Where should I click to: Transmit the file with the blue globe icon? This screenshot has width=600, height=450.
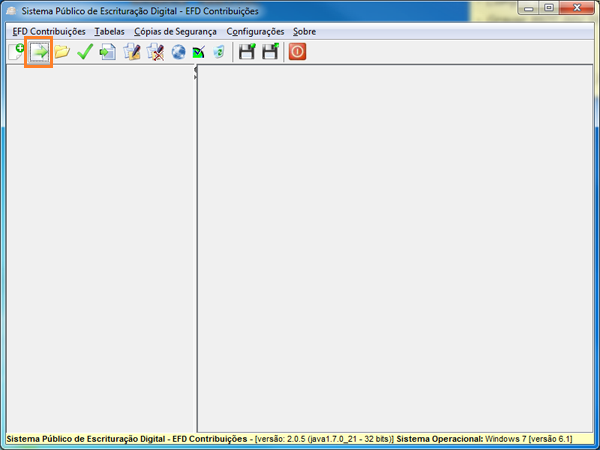click(x=178, y=52)
